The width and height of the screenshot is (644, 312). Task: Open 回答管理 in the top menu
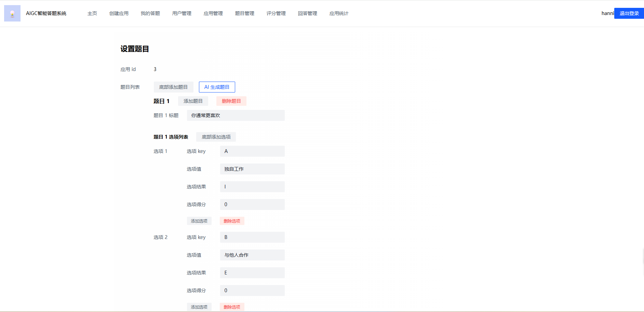pyautogui.click(x=308, y=13)
